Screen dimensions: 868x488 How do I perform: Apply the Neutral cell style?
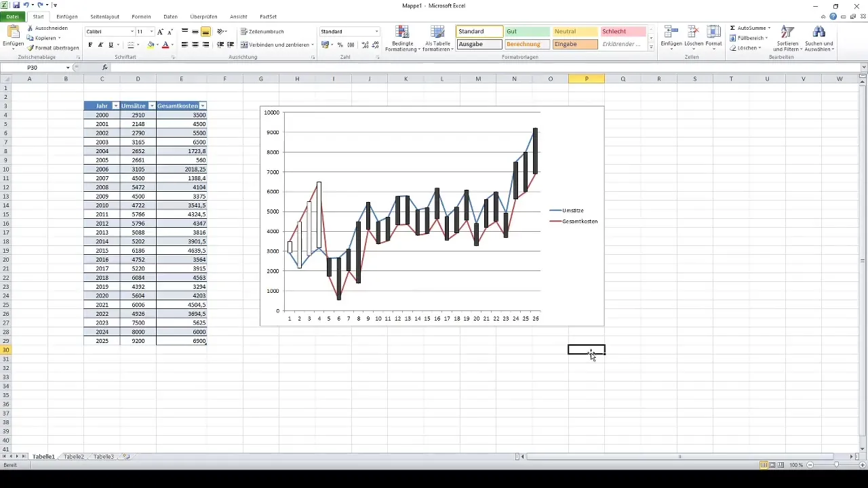point(575,32)
